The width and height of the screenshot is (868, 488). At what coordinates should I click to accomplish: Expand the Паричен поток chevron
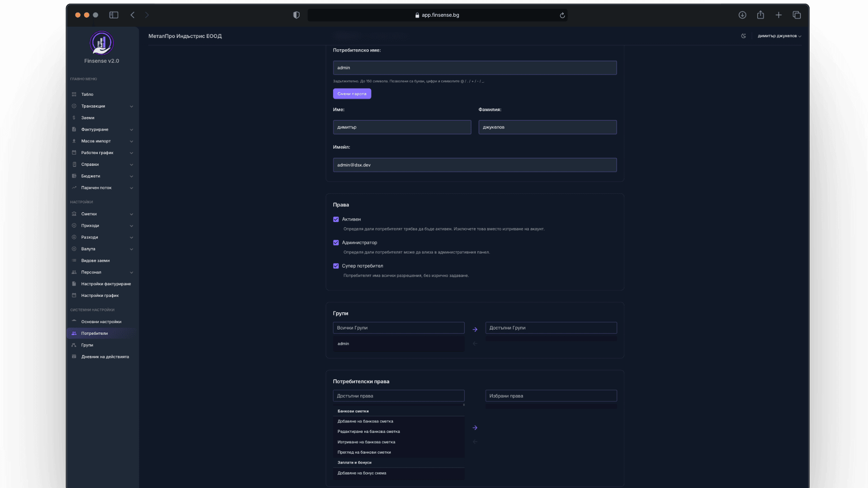132,188
